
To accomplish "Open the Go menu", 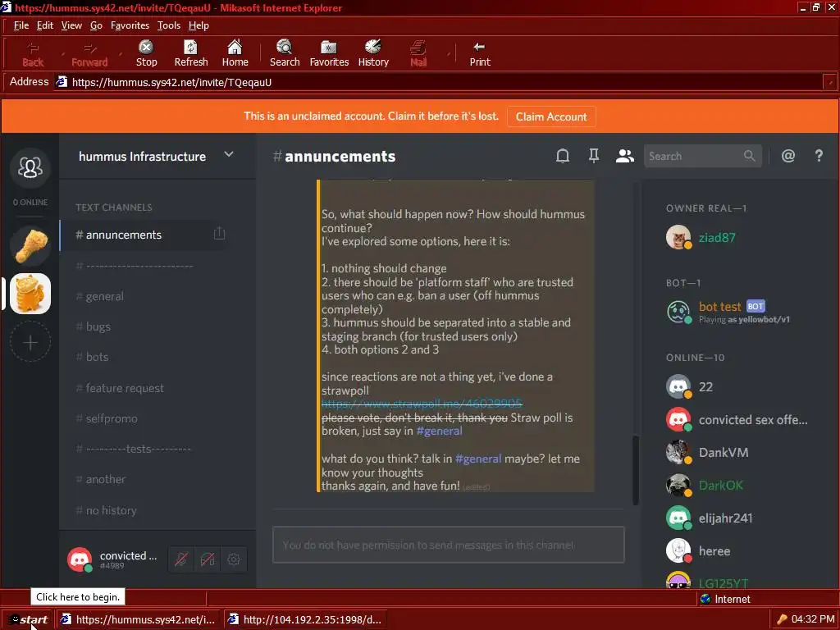I will [96, 25].
